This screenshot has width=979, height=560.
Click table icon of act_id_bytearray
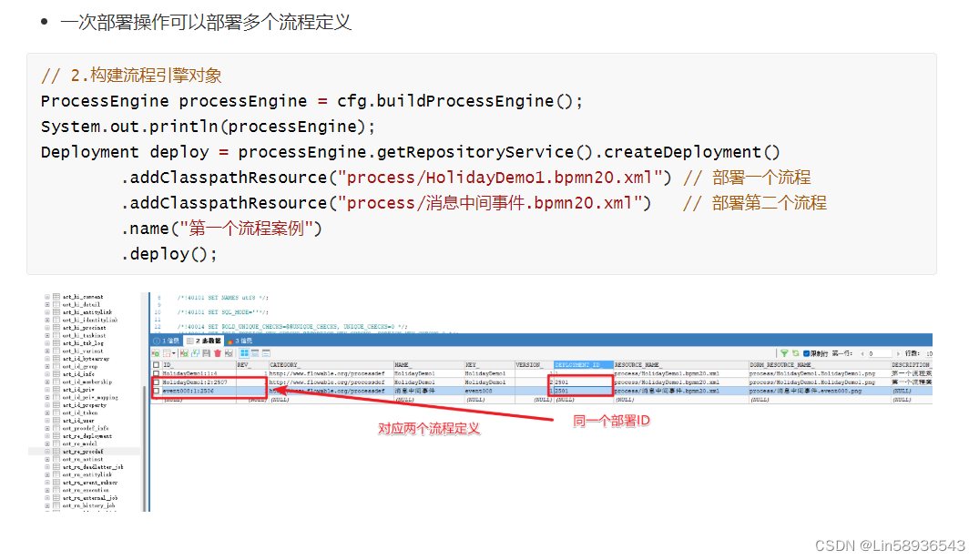tap(56, 359)
